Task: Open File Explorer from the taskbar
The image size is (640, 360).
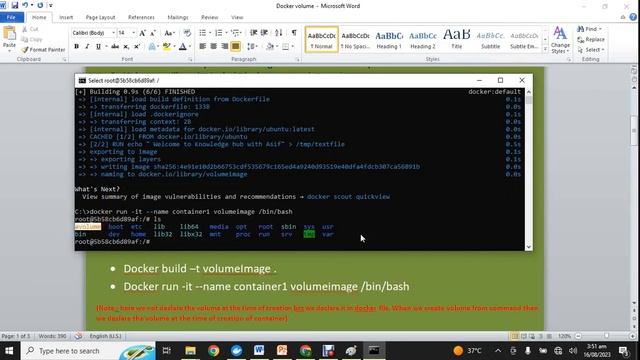Action: coord(190,351)
